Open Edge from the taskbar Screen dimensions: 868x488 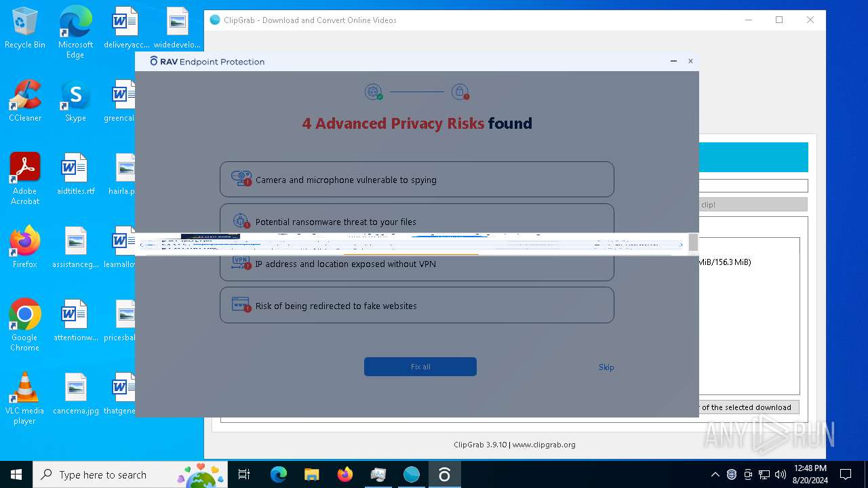pyautogui.click(x=279, y=474)
